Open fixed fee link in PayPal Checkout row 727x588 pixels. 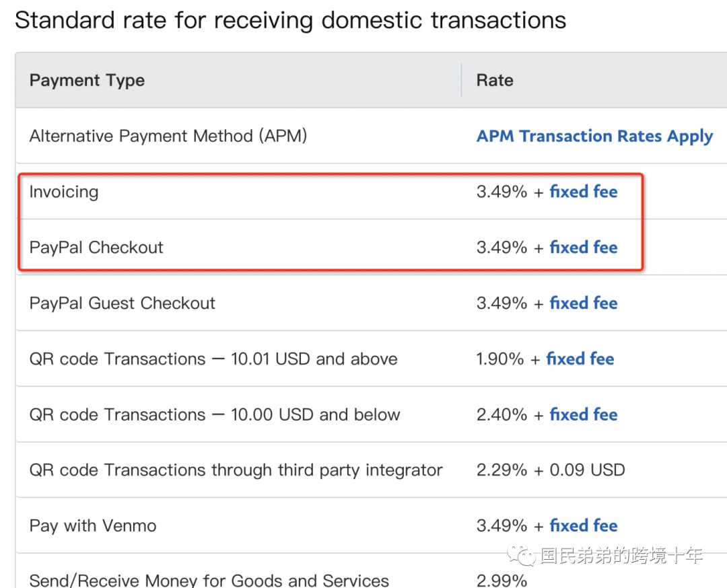point(583,248)
